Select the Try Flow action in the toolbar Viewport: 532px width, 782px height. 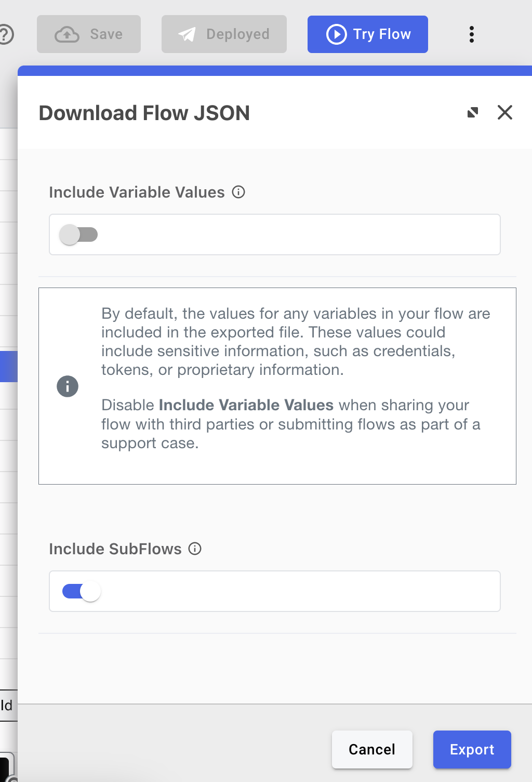[x=367, y=34]
